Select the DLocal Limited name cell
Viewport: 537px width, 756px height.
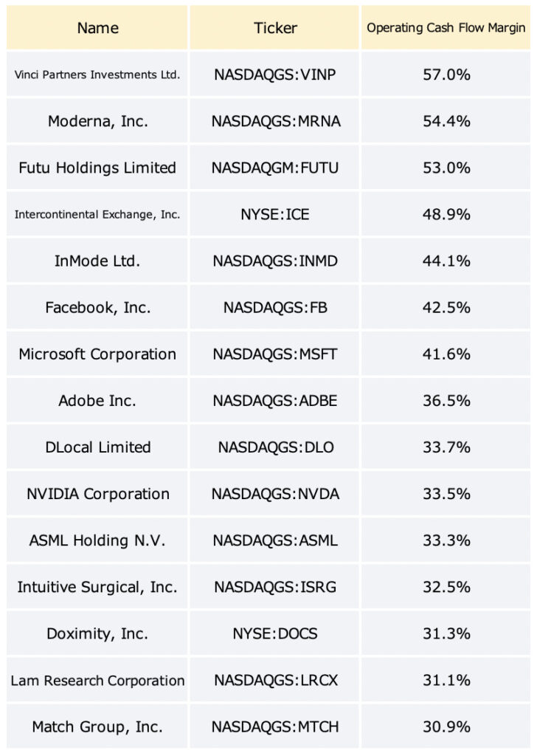pos(97,447)
